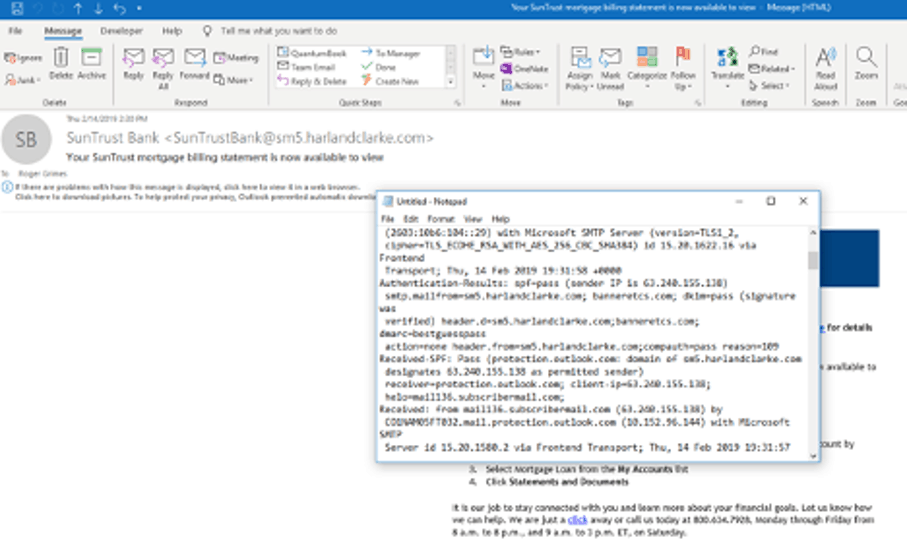Viewport: 908px width, 552px height.
Task: Click the SB sender avatar
Action: pos(26,139)
